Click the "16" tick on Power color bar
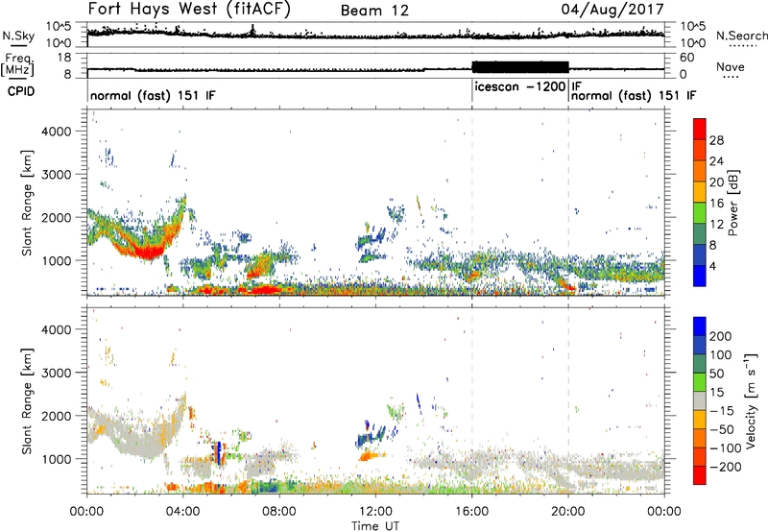Screen dimensions: 768x532 pyautogui.click(x=716, y=204)
